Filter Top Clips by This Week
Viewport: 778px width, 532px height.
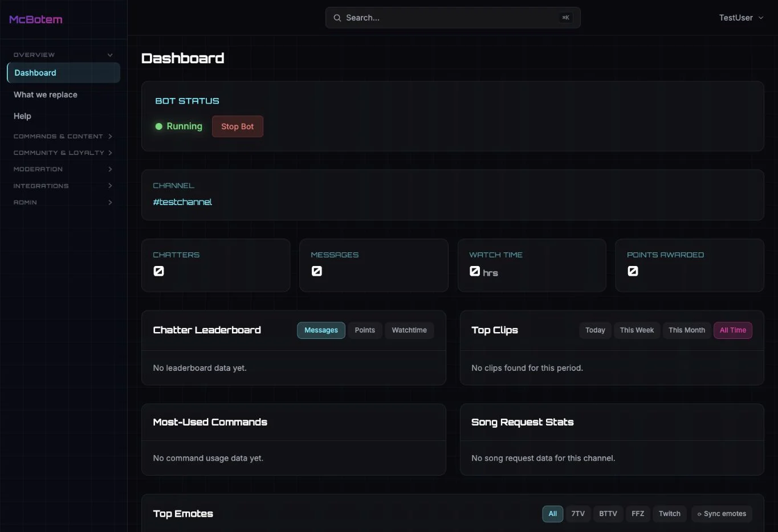637,330
